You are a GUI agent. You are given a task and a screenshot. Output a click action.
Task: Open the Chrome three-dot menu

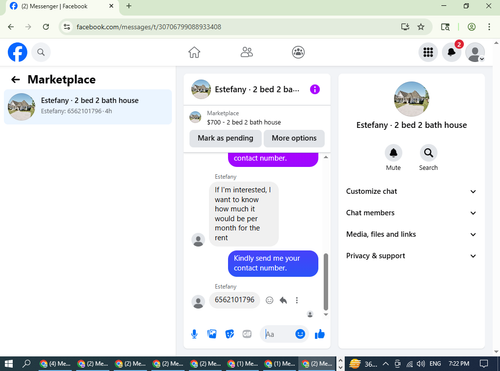coord(489,27)
